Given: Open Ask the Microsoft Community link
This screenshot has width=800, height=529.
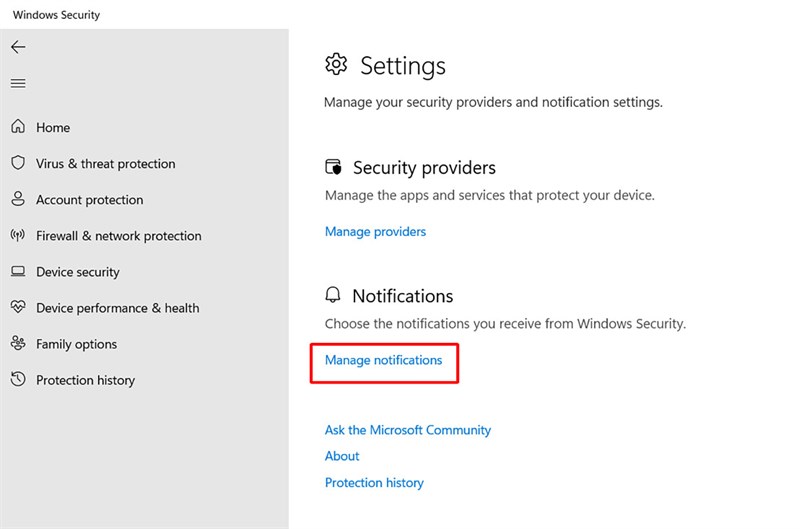Looking at the screenshot, I should tap(408, 430).
